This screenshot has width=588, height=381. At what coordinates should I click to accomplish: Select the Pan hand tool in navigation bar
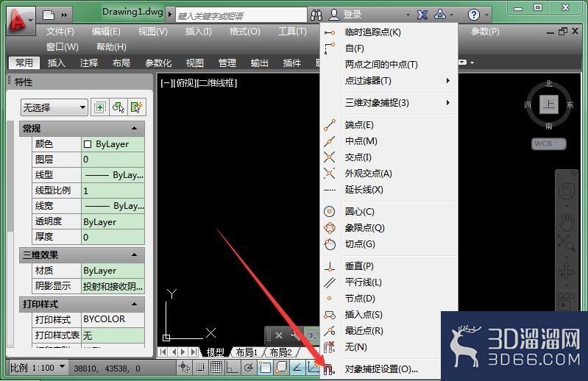click(567, 222)
